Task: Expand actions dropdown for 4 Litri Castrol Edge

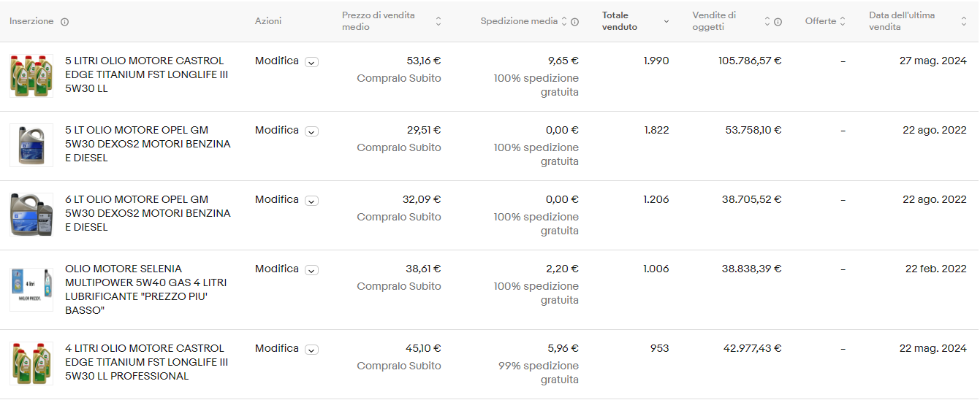Action: (x=311, y=350)
